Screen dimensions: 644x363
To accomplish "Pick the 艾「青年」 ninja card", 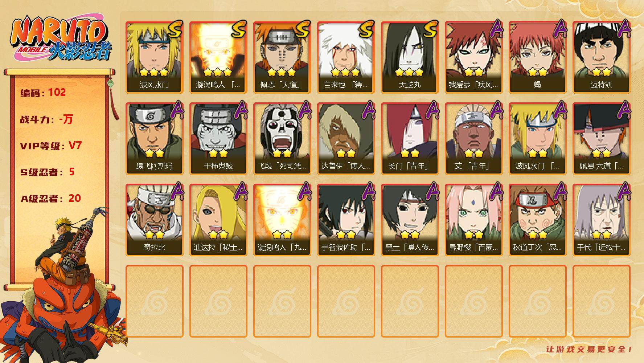I will (x=474, y=138).
